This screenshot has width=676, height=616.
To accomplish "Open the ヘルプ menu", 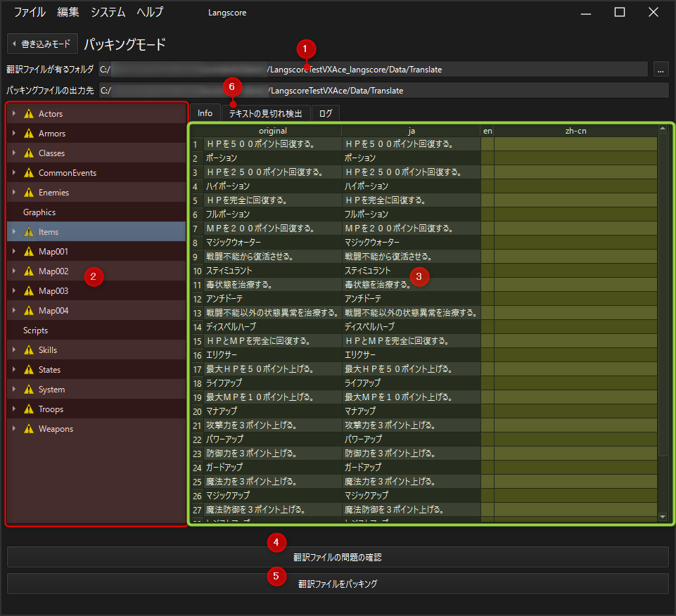I will pos(150,12).
